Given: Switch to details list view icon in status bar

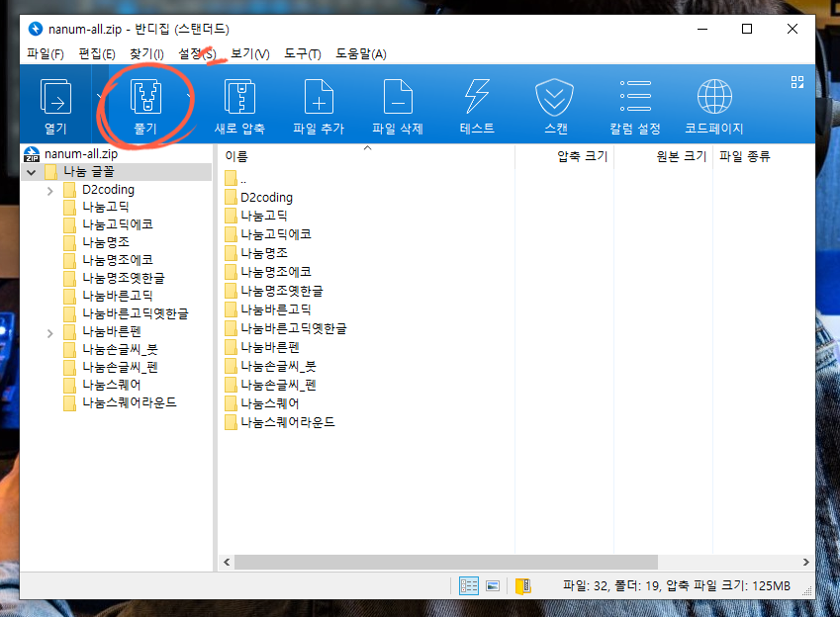Looking at the screenshot, I should [x=469, y=586].
